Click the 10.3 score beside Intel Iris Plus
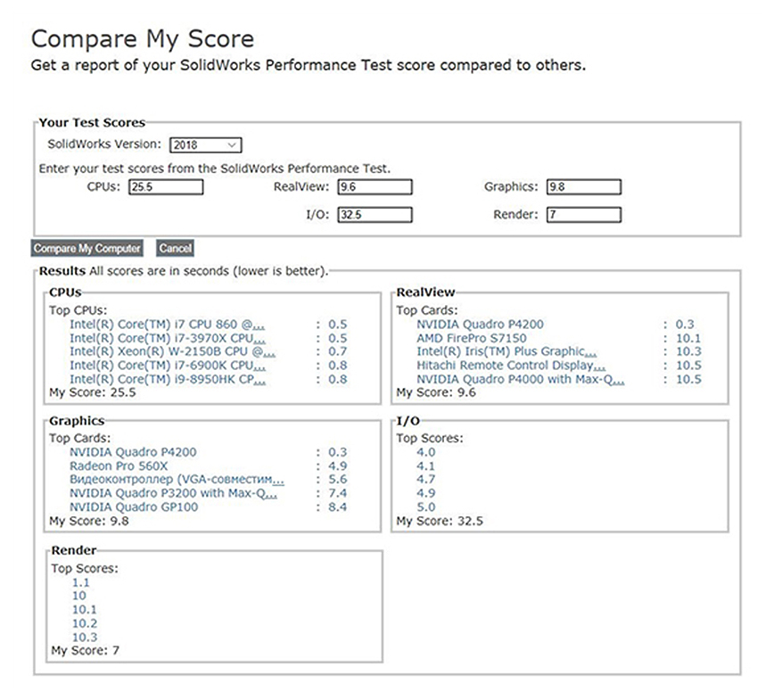This screenshot has width=774, height=700. 688,351
